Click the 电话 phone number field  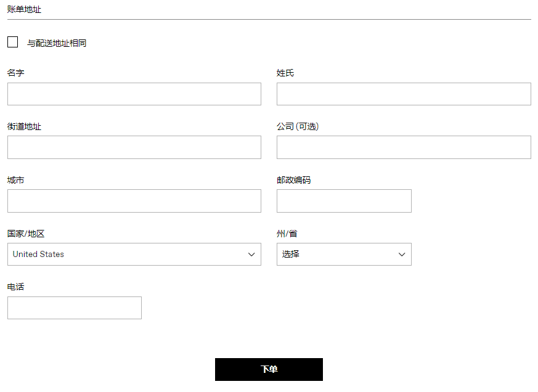pos(74,308)
